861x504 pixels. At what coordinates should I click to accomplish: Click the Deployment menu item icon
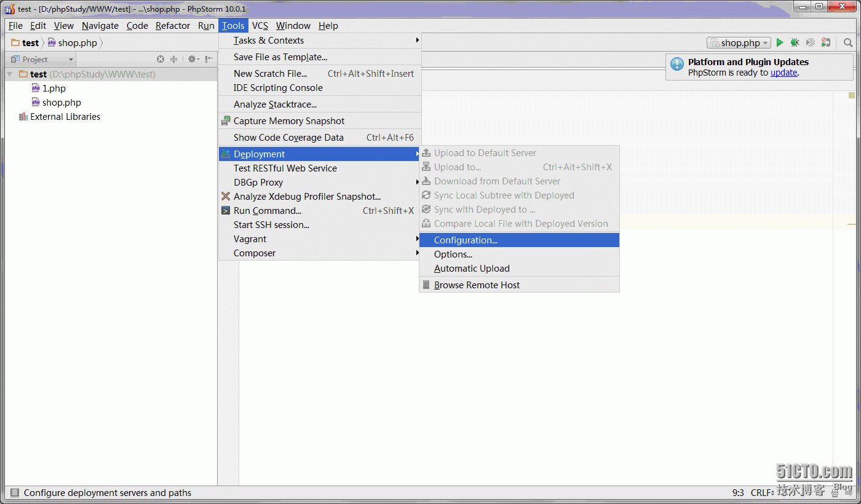(x=226, y=154)
